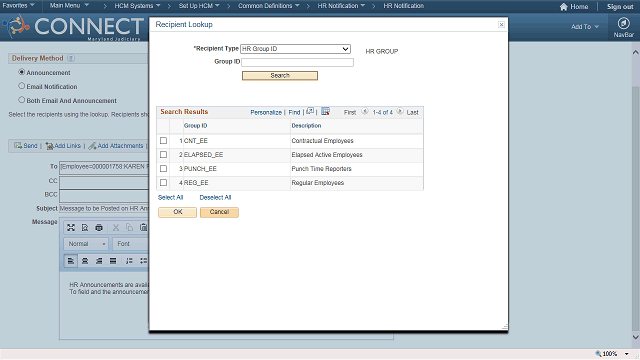Open Delivery Method help question icon
The image size is (640, 360).
tap(71, 58)
